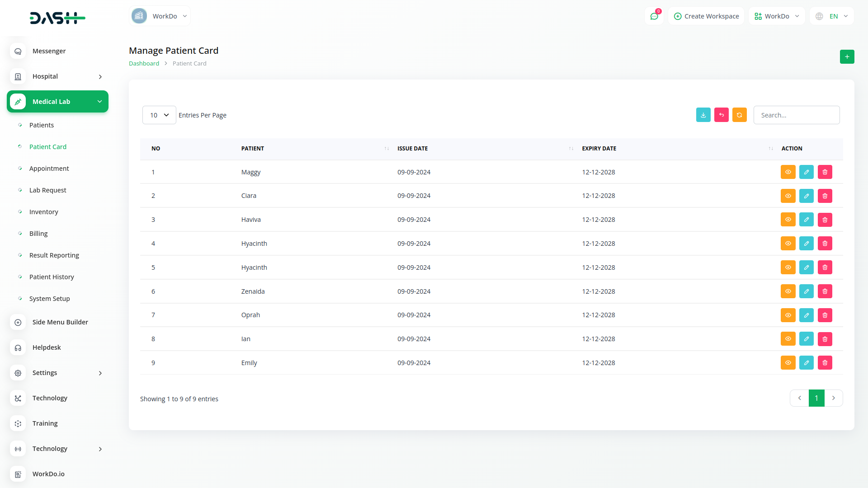Follow the Dashboard breadcrumb link

(x=144, y=64)
